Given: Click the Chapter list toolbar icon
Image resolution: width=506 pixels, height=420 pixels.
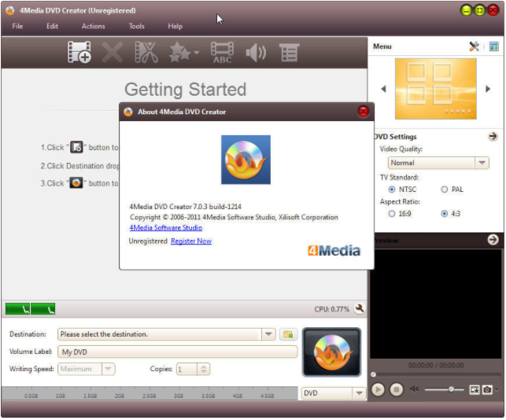Looking at the screenshot, I should pyautogui.click(x=290, y=52).
